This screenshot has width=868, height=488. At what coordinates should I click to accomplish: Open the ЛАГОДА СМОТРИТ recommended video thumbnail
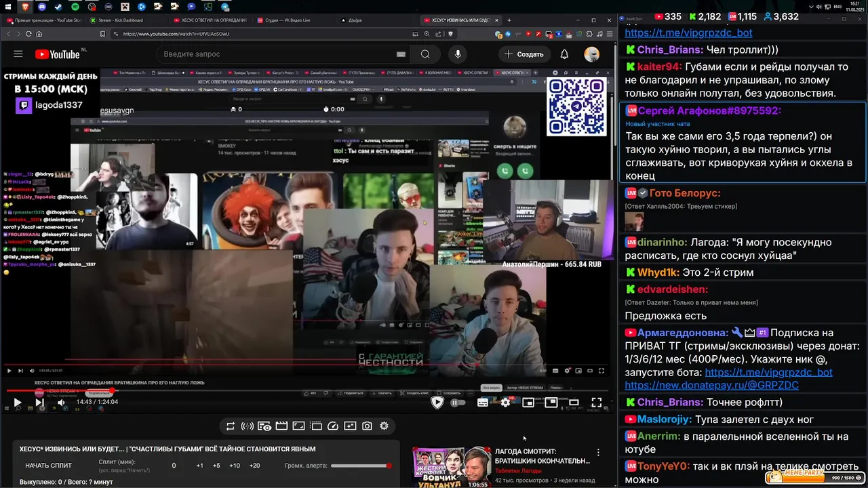coord(452,467)
